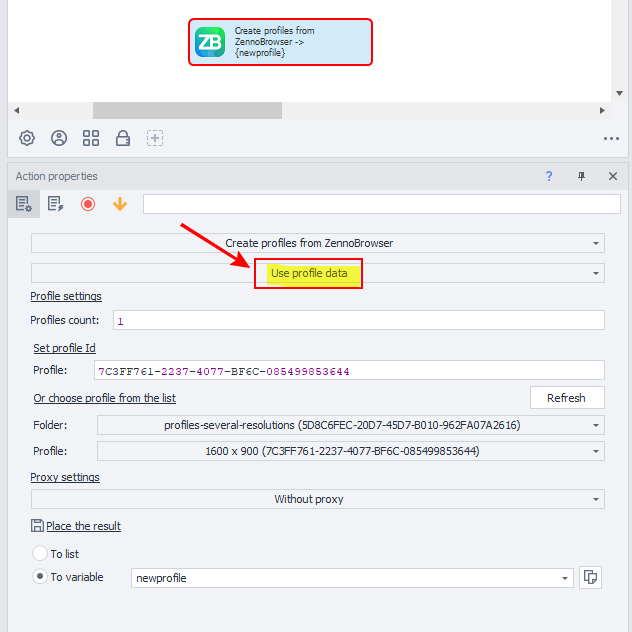Open the gear settings icon under the canvas

pos(27,138)
